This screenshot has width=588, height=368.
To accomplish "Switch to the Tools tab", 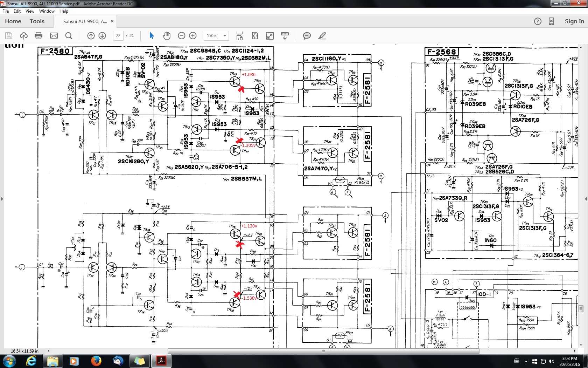I will tap(37, 21).
